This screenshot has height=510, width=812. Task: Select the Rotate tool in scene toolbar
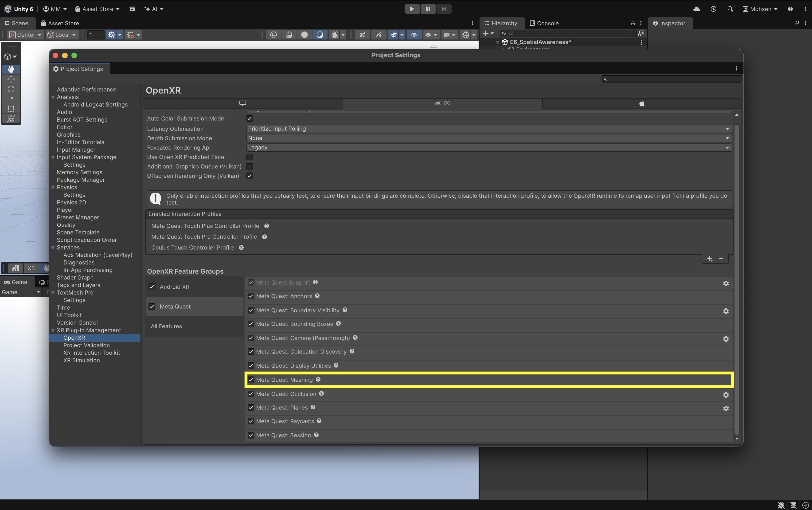point(11,89)
